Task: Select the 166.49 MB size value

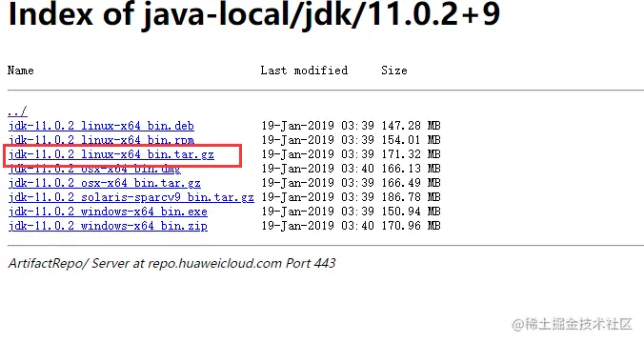Action: pos(411,183)
